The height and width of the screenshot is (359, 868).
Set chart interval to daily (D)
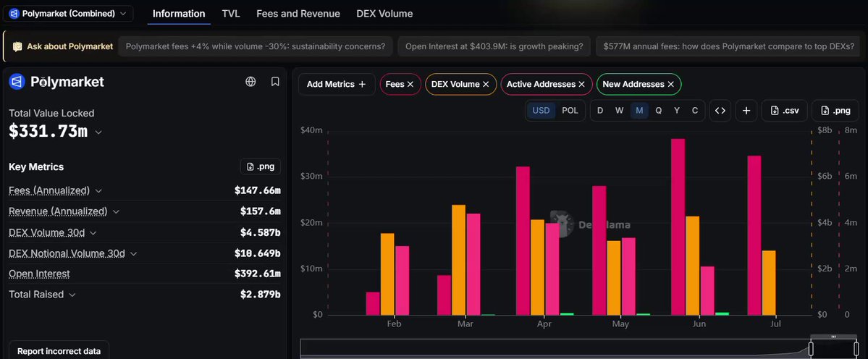point(599,111)
